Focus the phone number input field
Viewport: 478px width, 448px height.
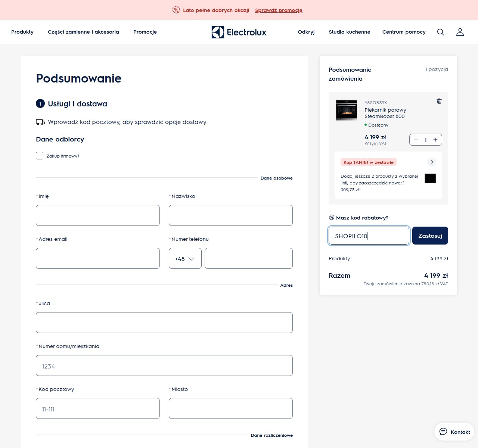tap(249, 258)
